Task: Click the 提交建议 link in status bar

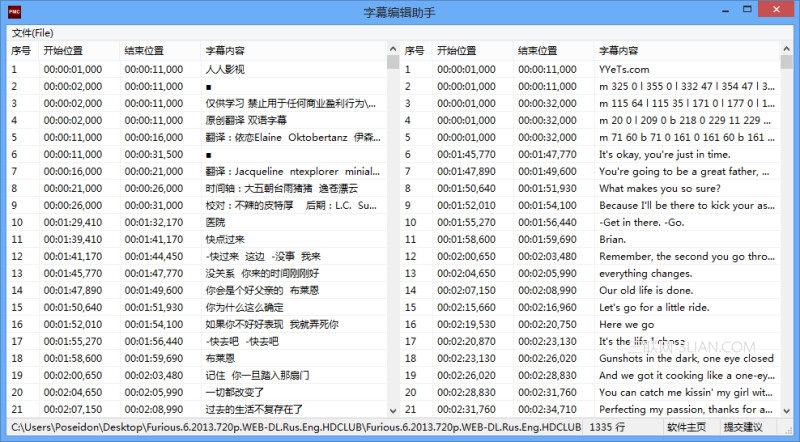Action: [743, 427]
